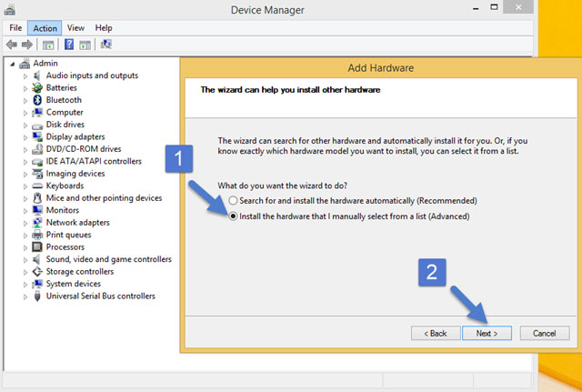Click the show/hide console tree toolbar icon
This screenshot has width=582, height=392.
point(48,45)
